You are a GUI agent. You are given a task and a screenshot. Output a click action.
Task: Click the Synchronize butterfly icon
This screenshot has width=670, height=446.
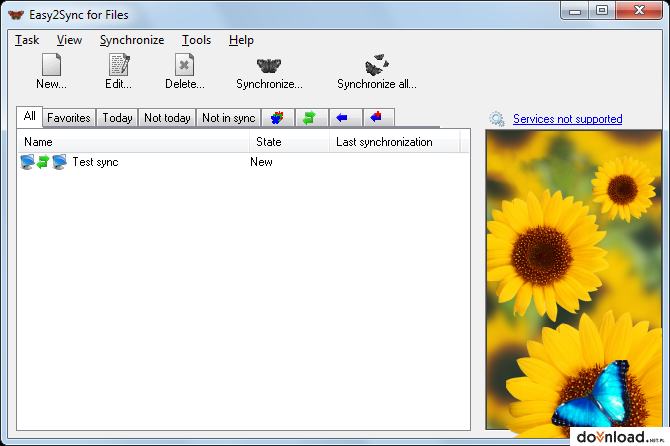coord(269,66)
